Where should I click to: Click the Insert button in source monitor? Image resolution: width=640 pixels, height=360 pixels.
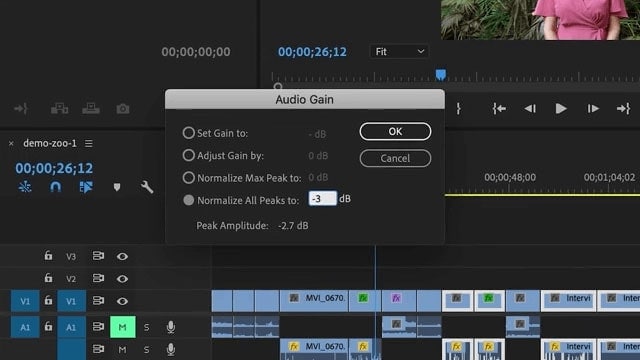(x=59, y=109)
